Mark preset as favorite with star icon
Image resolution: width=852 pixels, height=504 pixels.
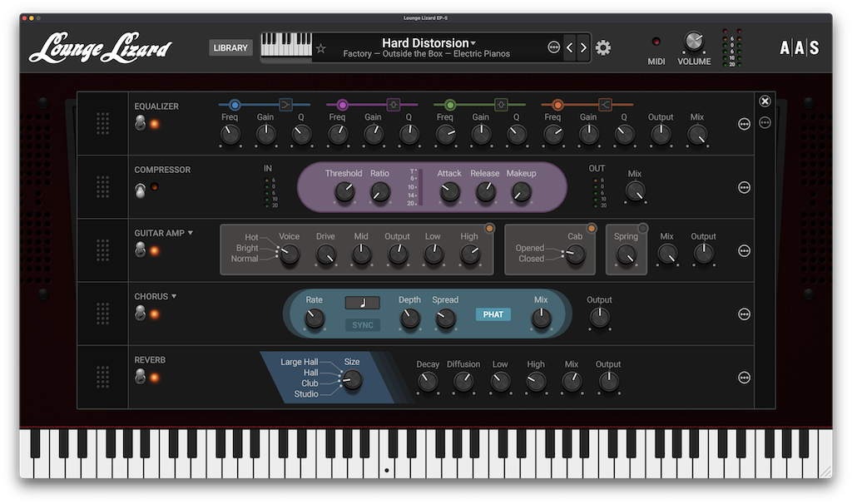(320, 49)
